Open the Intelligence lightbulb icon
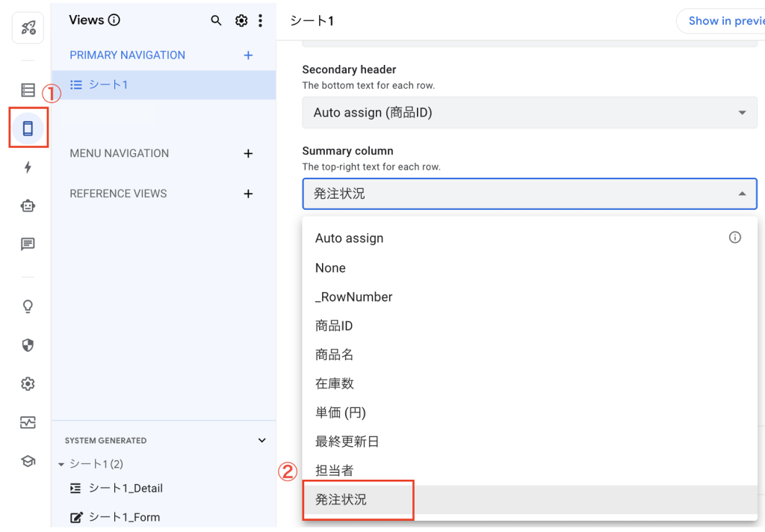The height and width of the screenshot is (532, 765). (28, 306)
